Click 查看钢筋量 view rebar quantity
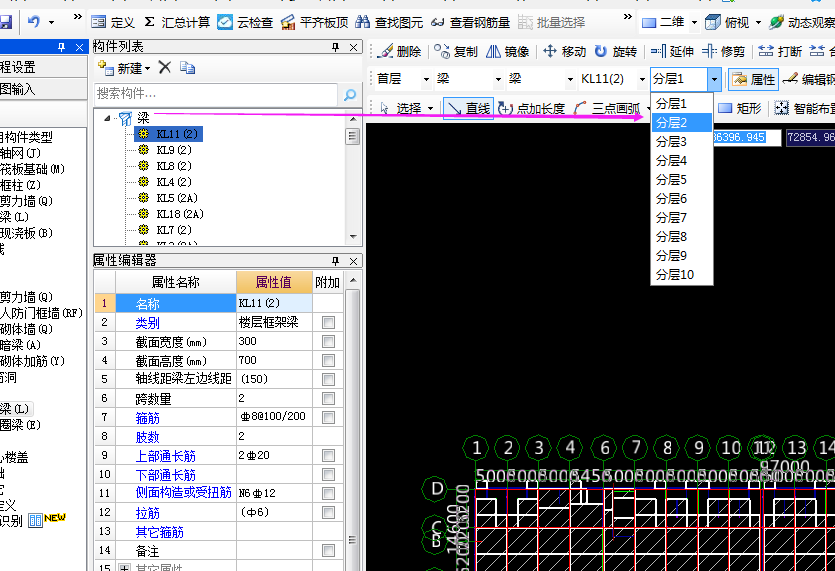Viewport: 835px width, 571px height. pyautogui.click(x=470, y=22)
